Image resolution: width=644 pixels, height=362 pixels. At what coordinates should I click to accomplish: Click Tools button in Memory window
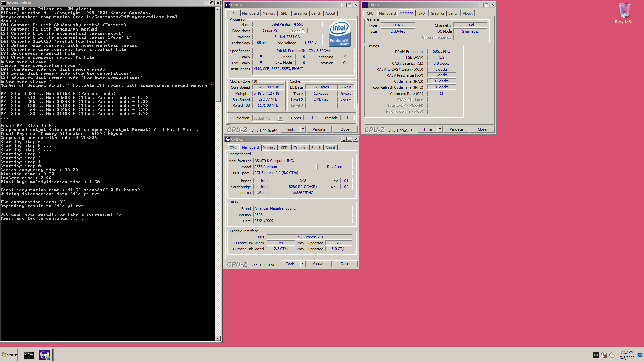(x=428, y=129)
